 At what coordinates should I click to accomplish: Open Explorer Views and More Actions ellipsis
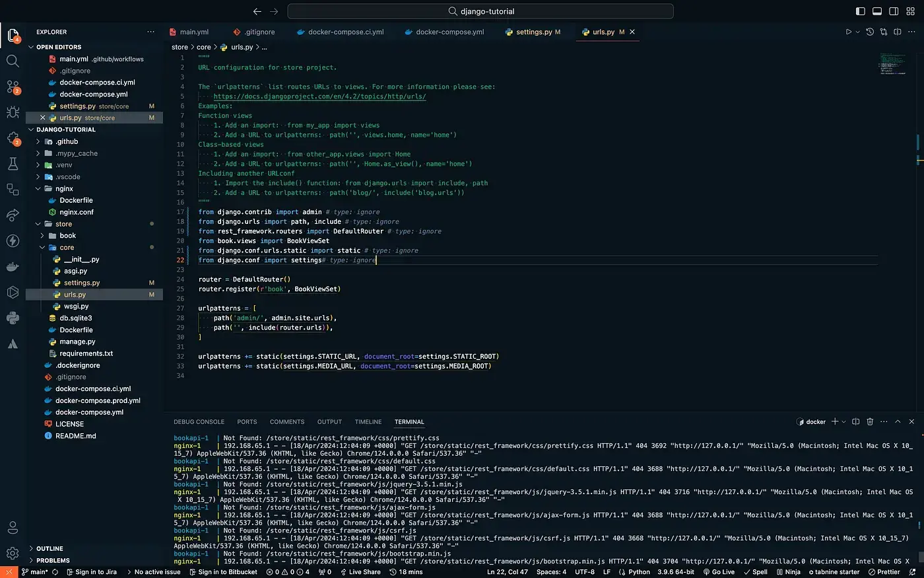click(151, 32)
